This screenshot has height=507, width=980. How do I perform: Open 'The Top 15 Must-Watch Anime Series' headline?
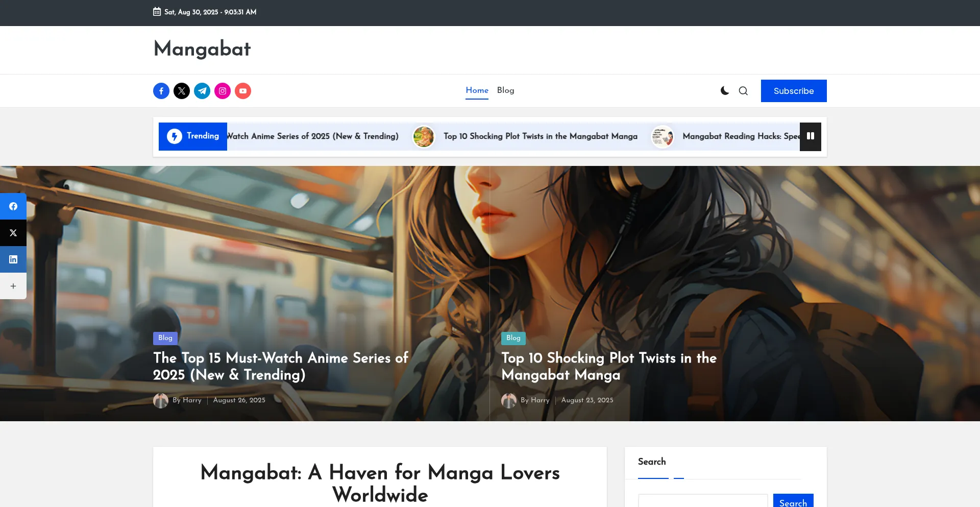tap(281, 366)
